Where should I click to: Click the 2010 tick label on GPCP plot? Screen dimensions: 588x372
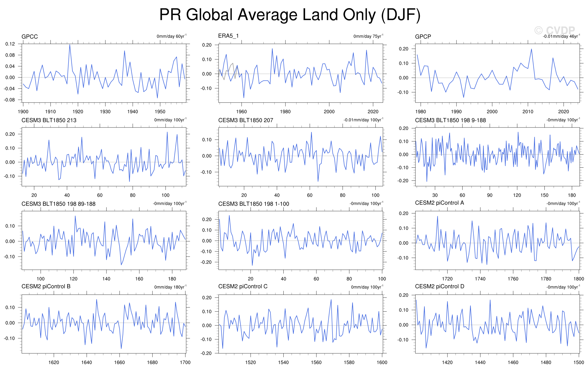point(528,112)
